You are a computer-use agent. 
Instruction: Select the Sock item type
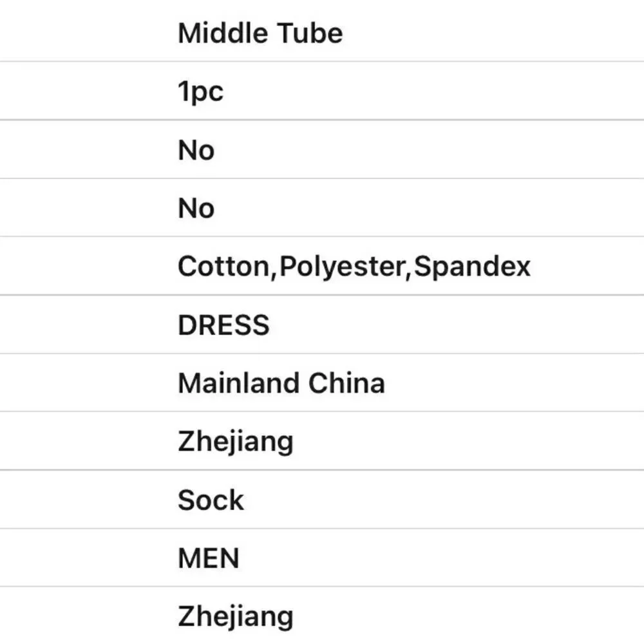(x=211, y=500)
